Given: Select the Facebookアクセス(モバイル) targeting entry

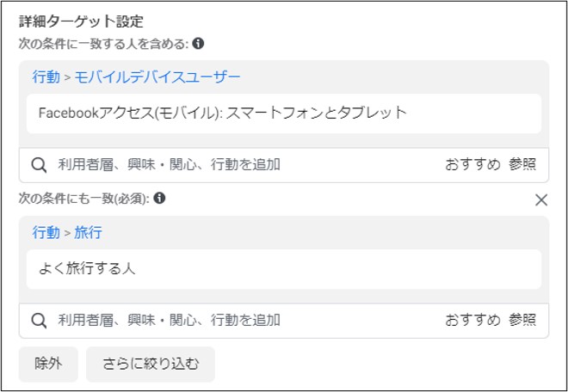Looking at the screenshot, I should click(284, 113).
